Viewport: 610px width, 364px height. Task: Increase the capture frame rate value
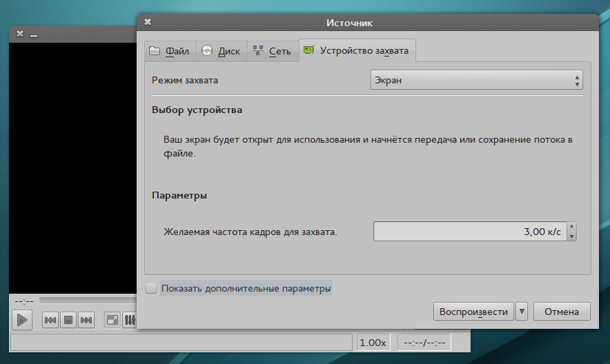(x=571, y=227)
